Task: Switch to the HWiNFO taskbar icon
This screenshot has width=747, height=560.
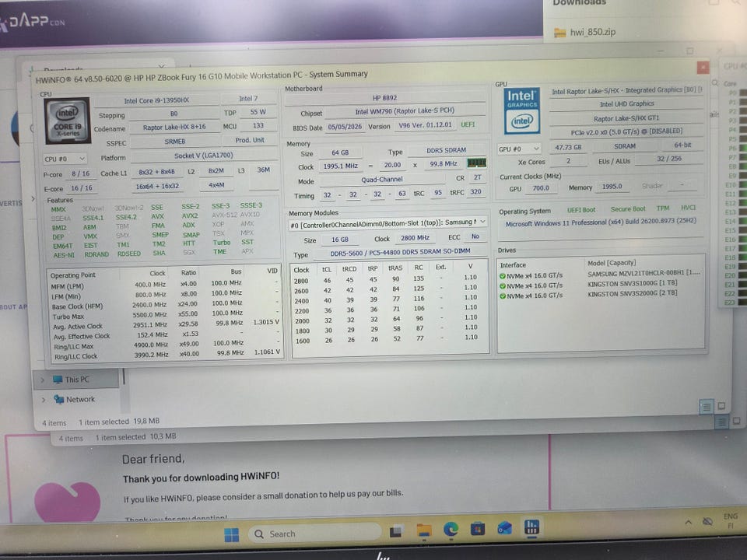Action: 531,527
